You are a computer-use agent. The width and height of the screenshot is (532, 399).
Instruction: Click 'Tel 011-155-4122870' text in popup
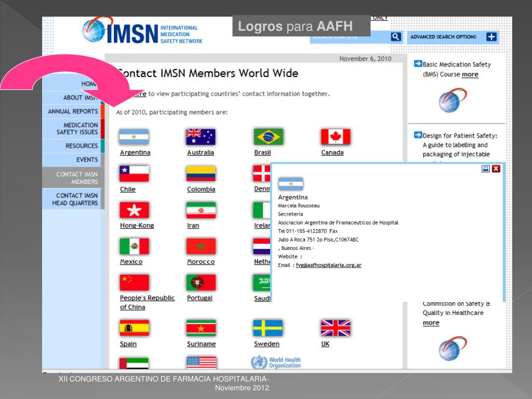(302, 231)
